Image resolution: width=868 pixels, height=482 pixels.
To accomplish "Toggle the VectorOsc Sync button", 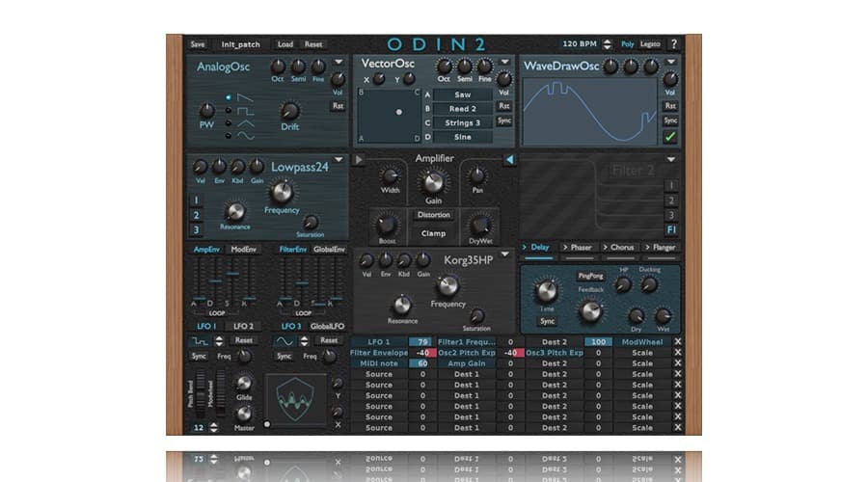I will (x=503, y=120).
